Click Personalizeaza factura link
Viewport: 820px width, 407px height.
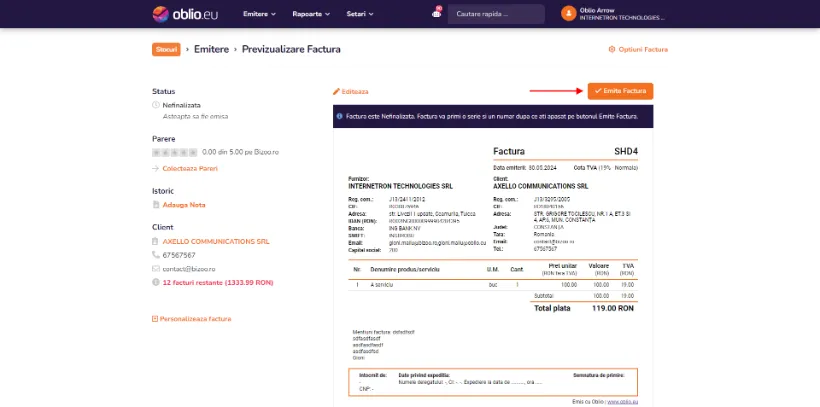196,319
